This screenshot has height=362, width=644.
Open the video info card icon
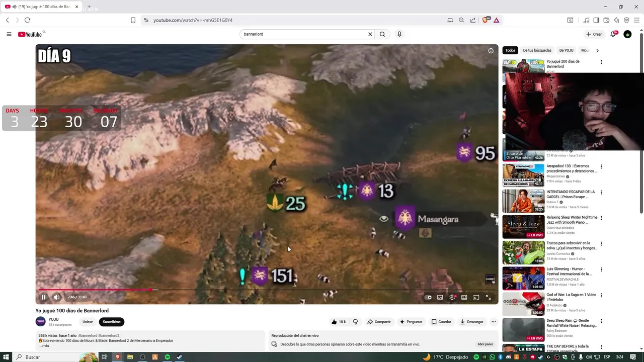[491, 51]
